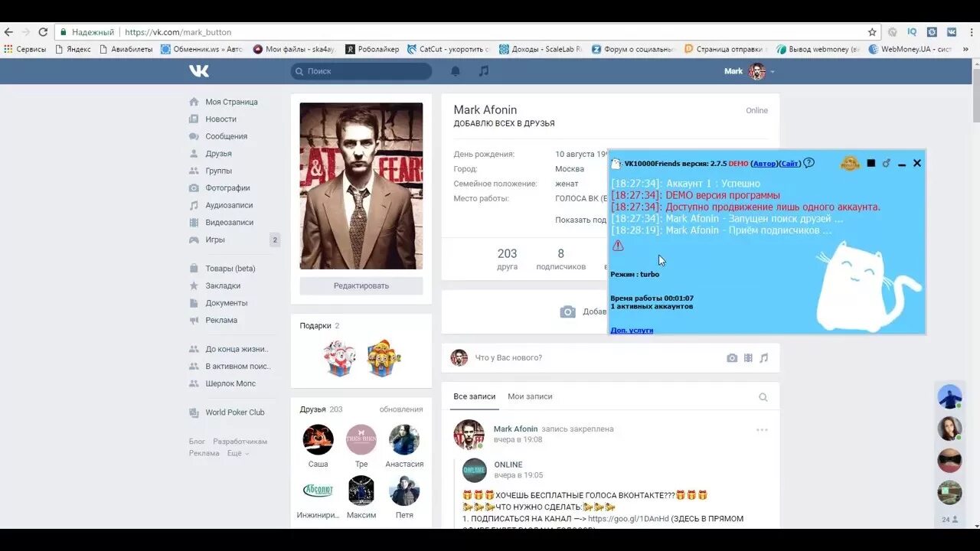Viewport: 980px width, 551px height.
Task: Reload the page with the browser refresh button
Action: point(43,32)
